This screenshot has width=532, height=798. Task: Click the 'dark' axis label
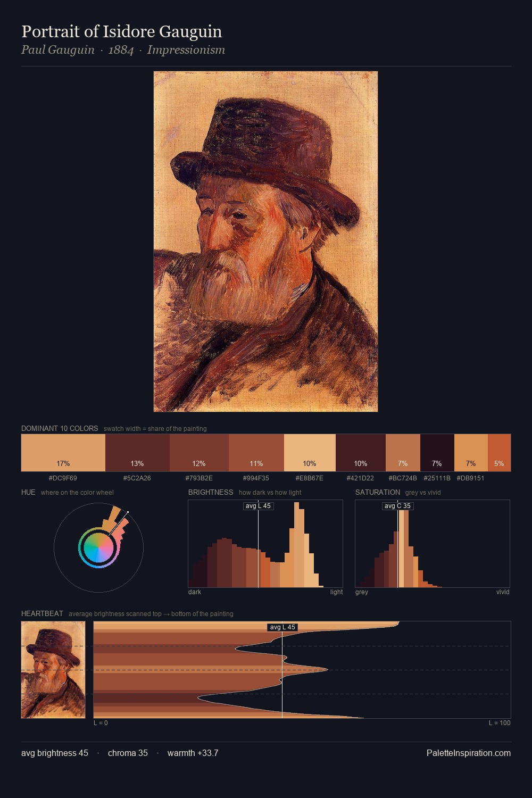coord(195,592)
